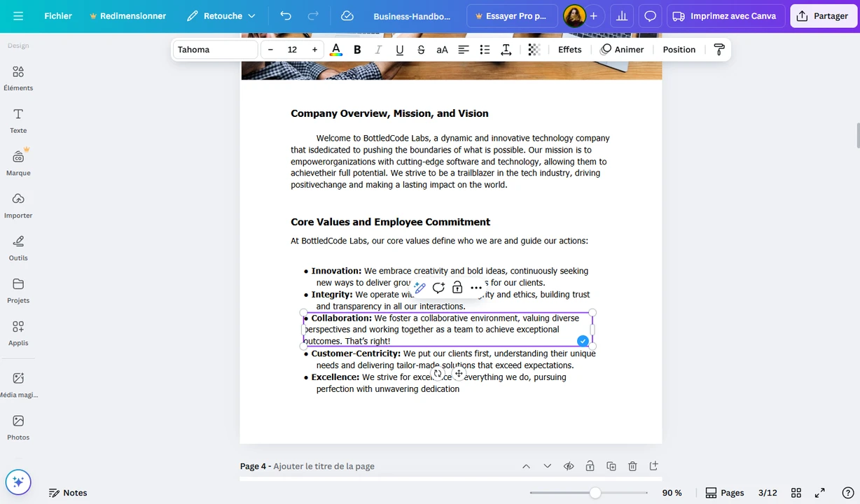The image size is (860, 504).
Task: Change the text alignment
Action: (464, 50)
